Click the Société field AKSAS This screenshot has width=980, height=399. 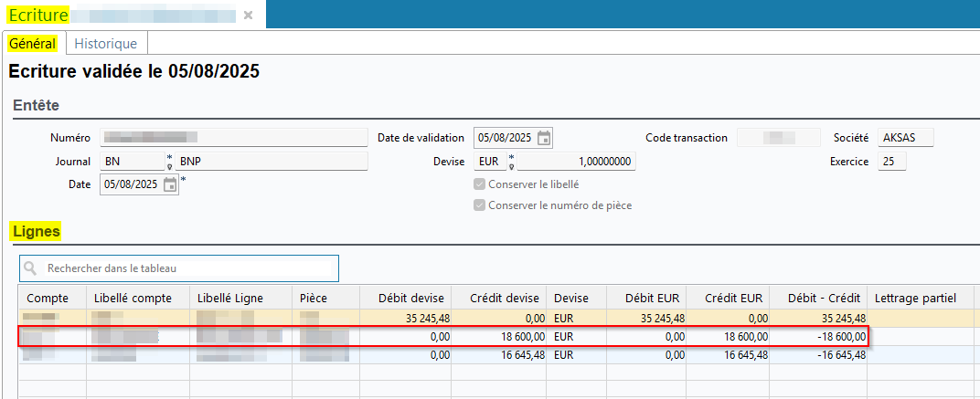coord(905,139)
